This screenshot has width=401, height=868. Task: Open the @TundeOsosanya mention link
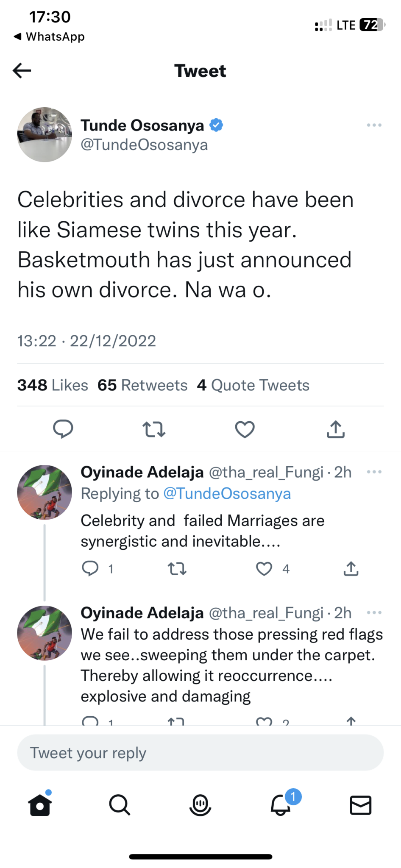(227, 494)
